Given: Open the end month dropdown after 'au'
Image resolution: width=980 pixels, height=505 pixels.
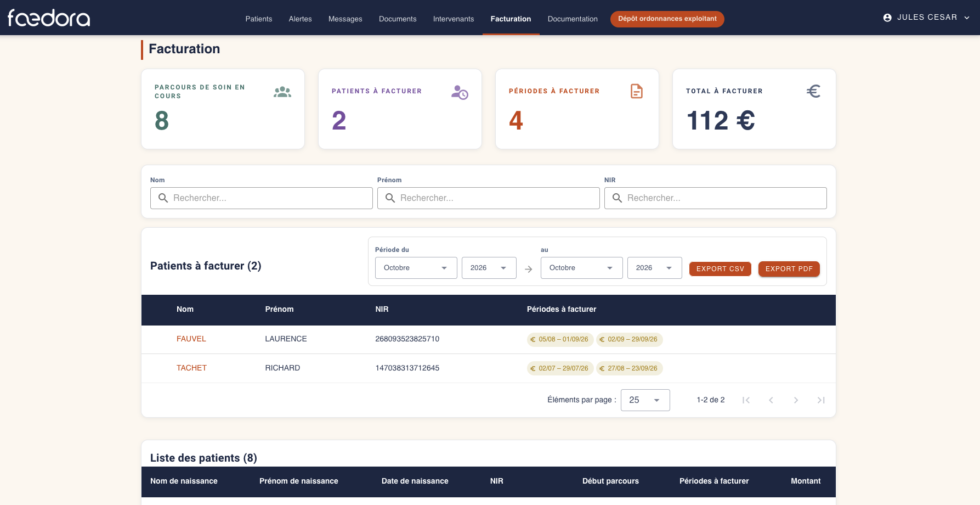Looking at the screenshot, I should 582,268.
